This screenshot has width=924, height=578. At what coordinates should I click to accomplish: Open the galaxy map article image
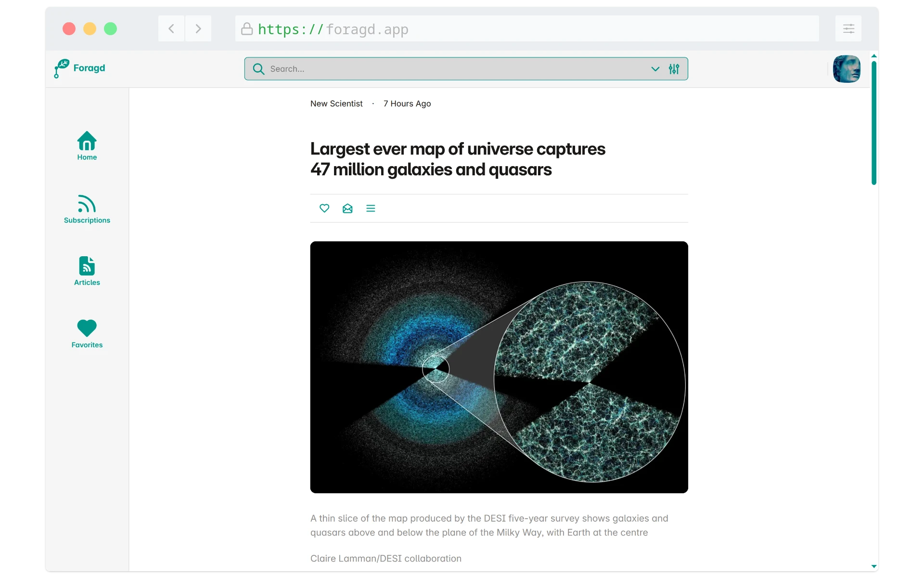(x=499, y=367)
